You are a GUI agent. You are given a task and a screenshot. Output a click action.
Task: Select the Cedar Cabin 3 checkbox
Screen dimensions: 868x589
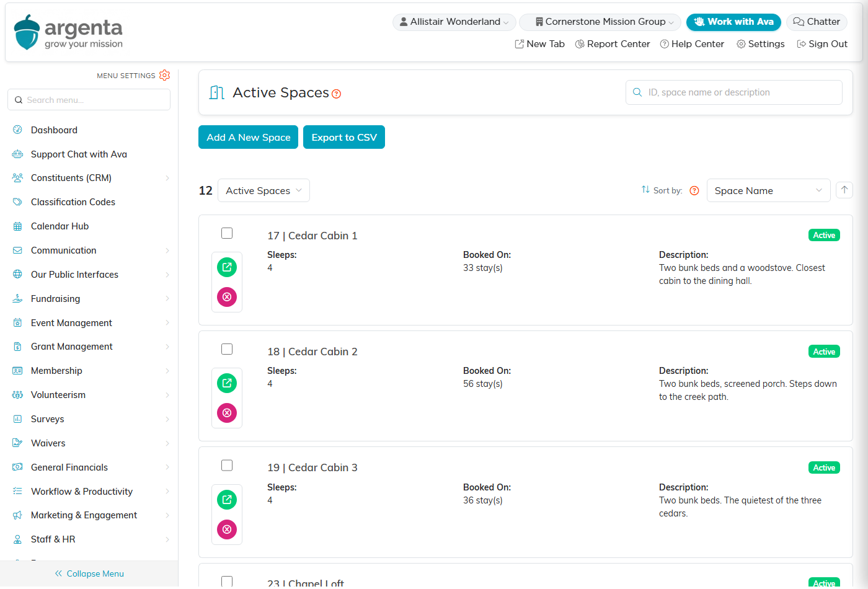(x=227, y=465)
